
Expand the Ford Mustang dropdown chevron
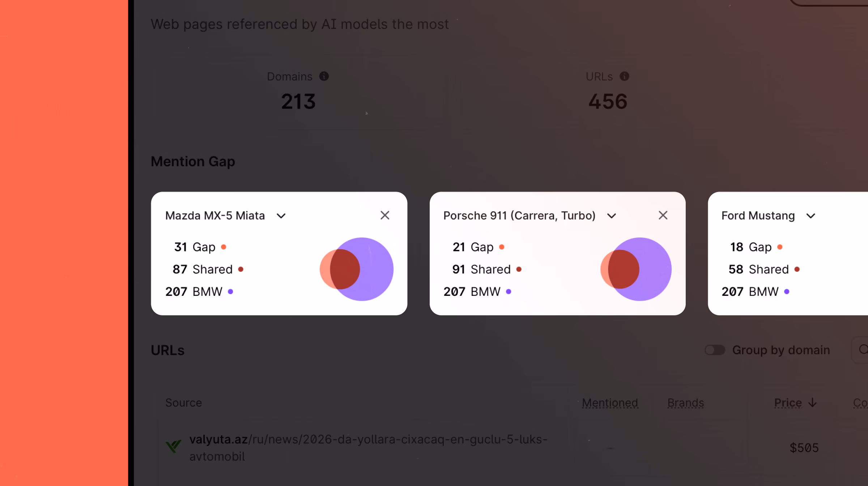810,216
